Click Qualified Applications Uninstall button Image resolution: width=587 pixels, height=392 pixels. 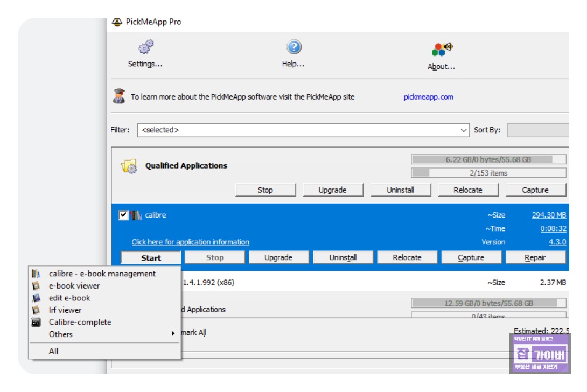tap(401, 190)
